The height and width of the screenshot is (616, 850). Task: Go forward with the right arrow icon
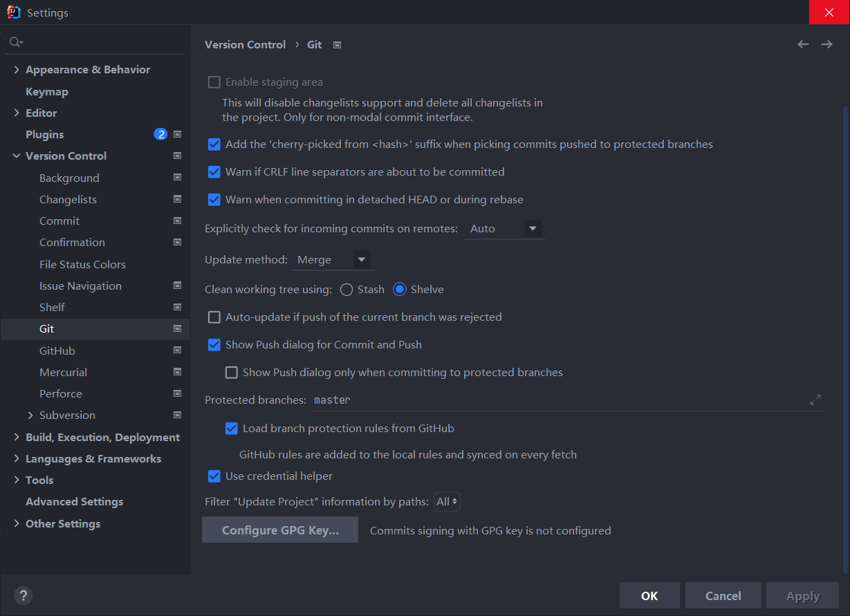click(x=826, y=44)
